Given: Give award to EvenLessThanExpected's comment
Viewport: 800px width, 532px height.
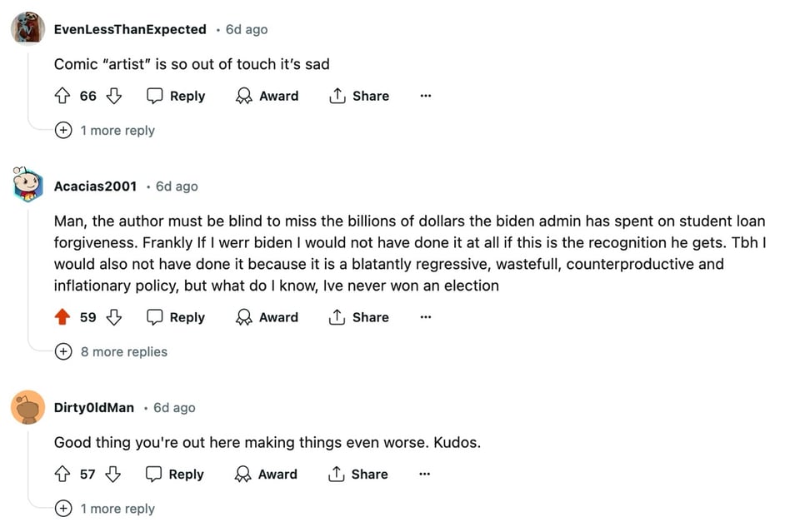Looking at the screenshot, I should click(267, 96).
